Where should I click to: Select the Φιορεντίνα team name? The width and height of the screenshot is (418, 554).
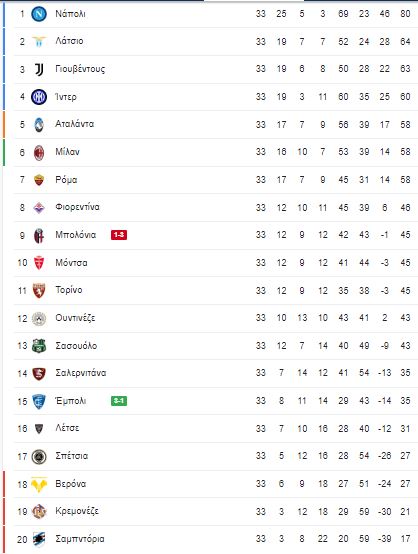77,207
